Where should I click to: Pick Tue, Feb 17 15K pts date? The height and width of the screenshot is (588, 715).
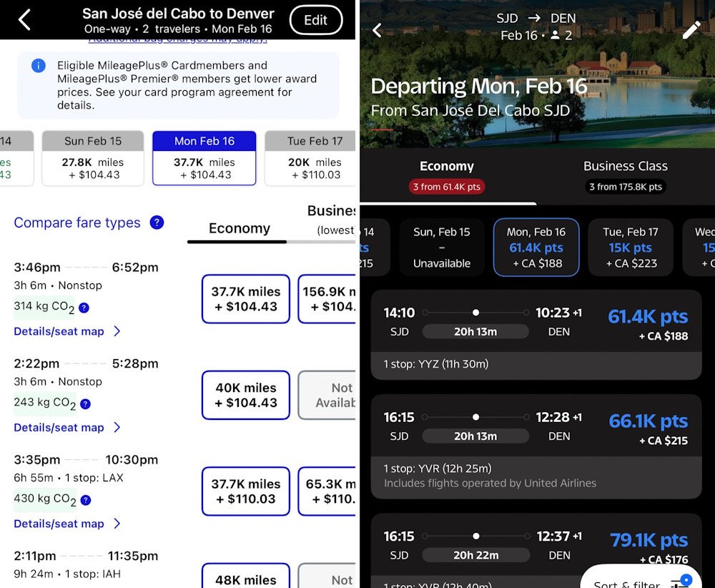pos(631,248)
